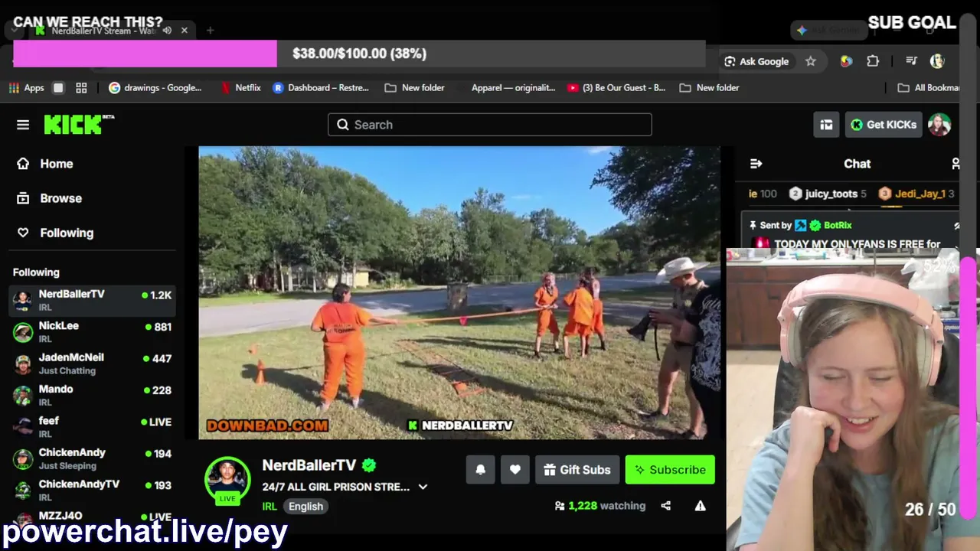
Task: Select NerdBallerTV in the Following list
Action: pyautogui.click(x=92, y=300)
